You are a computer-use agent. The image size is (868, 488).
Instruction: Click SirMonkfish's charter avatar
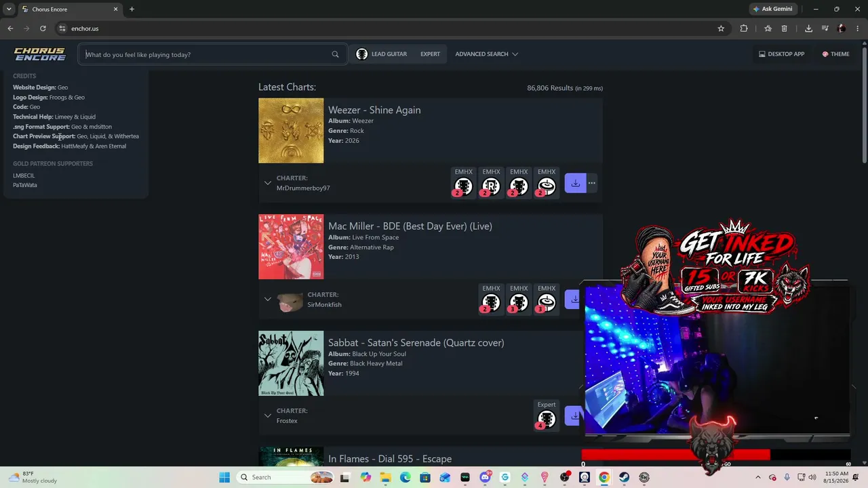point(291,302)
